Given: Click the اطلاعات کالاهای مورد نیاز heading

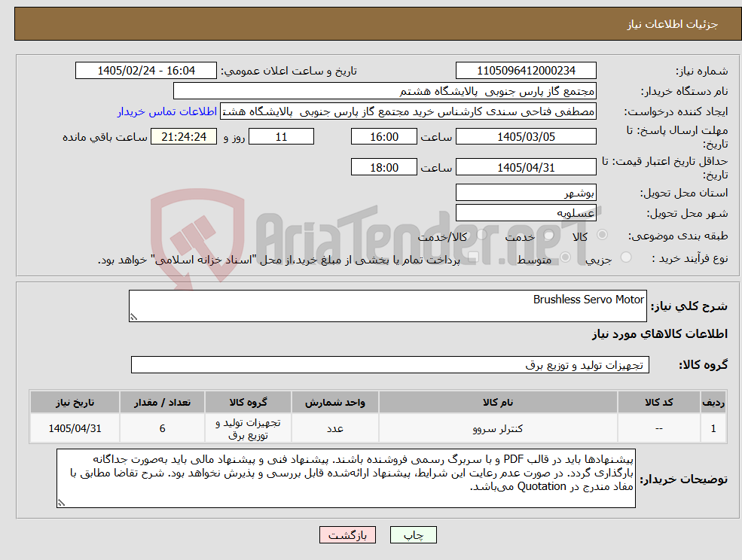Looking at the screenshot, I should click(x=660, y=334).
